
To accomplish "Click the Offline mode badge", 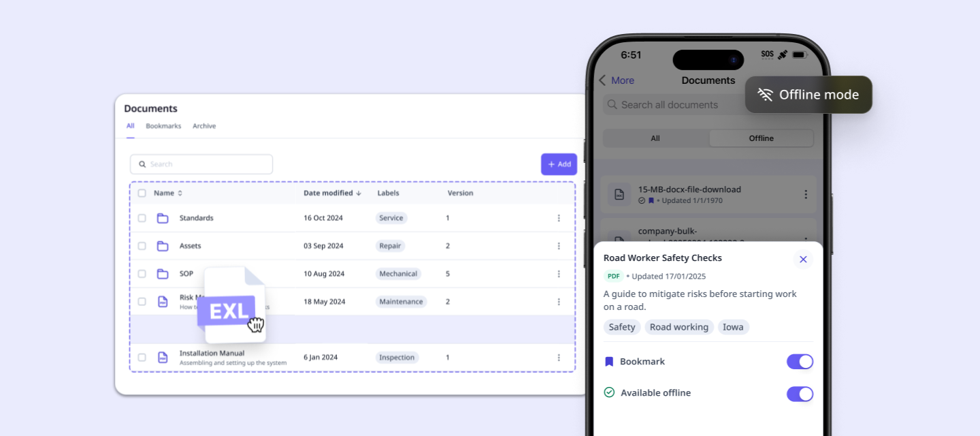I will 808,95.
